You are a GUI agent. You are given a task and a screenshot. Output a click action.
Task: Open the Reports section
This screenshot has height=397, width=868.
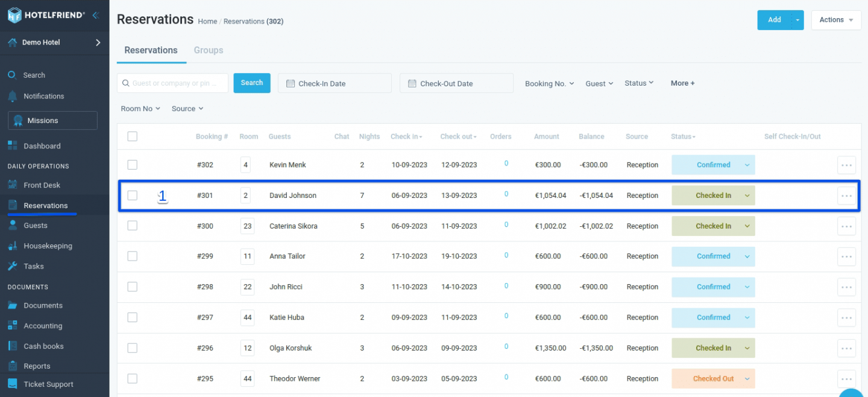[x=36, y=366]
